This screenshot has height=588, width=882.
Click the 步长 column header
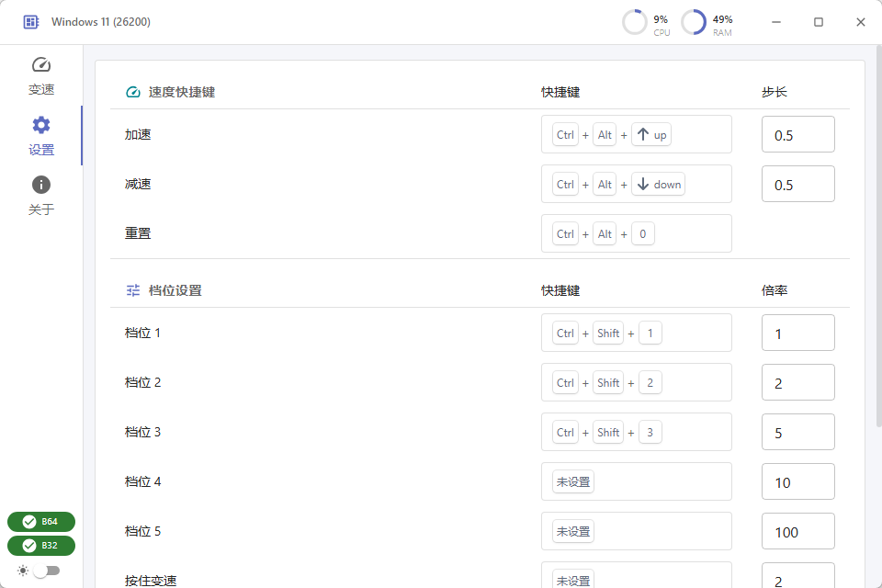(774, 92)
